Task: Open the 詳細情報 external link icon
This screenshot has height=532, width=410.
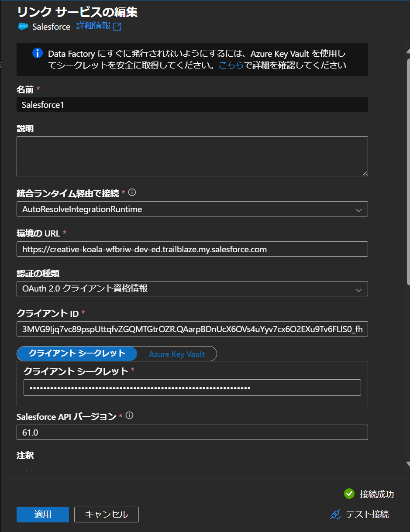Action: pos(117,27)
